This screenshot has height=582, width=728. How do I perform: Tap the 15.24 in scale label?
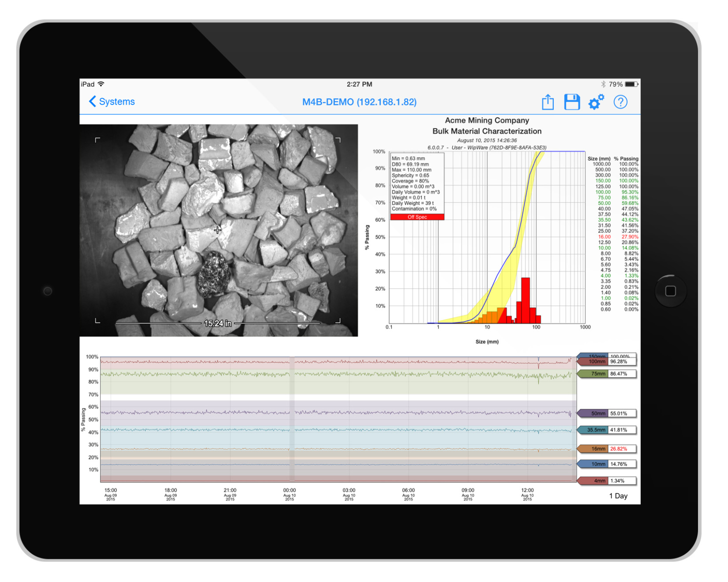pyautogui.click(x=217, y=323)
